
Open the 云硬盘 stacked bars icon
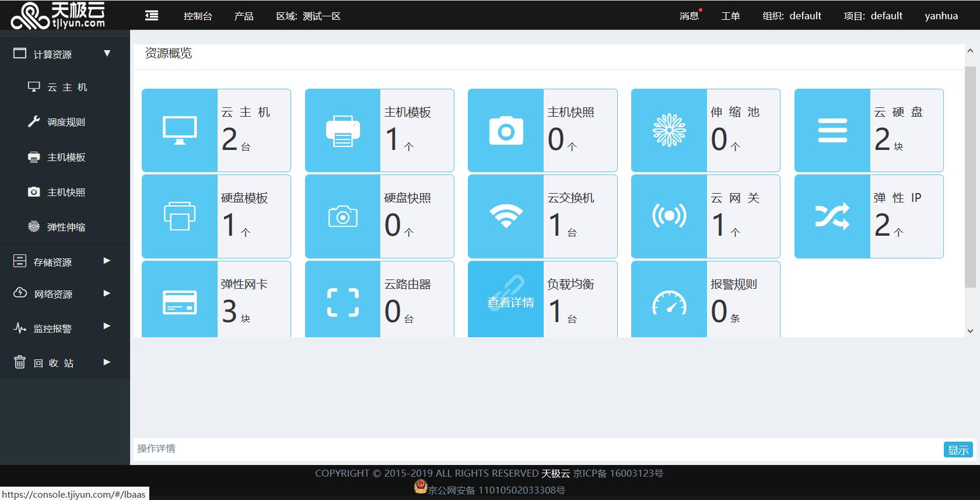point(832,131)
